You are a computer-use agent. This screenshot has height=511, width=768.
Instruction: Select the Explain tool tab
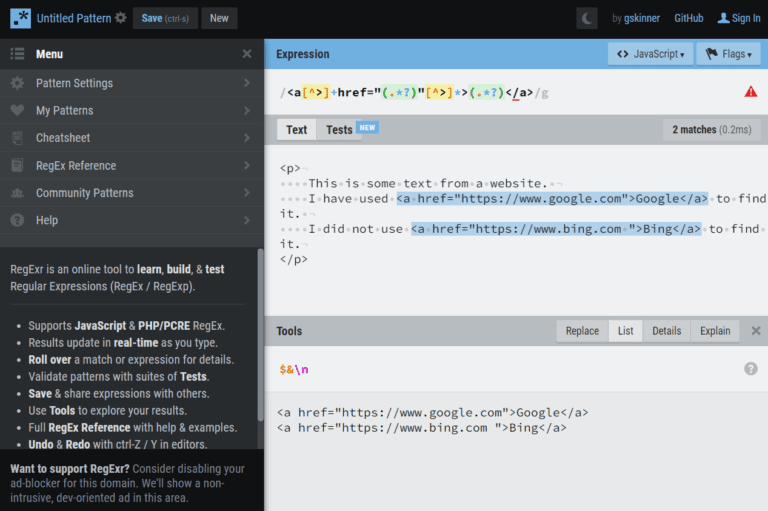tap(714, 331)
